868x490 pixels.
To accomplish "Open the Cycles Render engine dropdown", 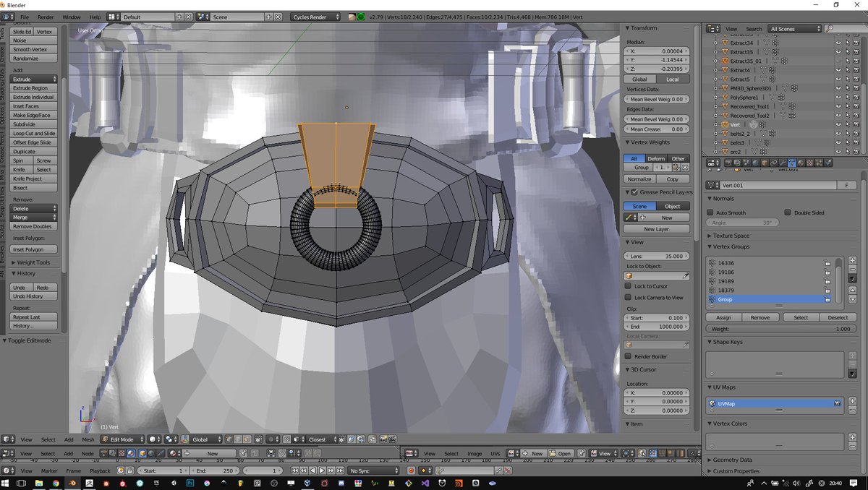I will tap(315, 17).
